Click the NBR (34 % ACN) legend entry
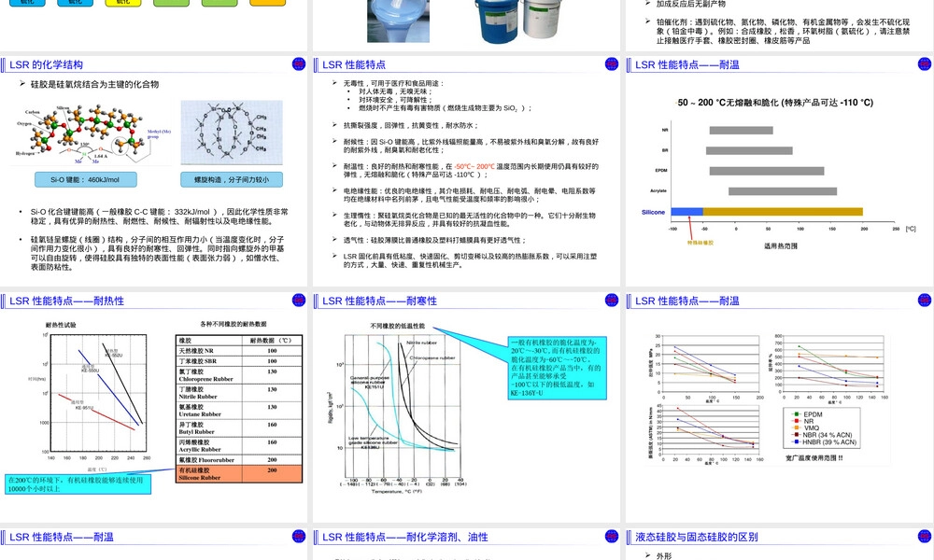 click(x=822, y=435)
